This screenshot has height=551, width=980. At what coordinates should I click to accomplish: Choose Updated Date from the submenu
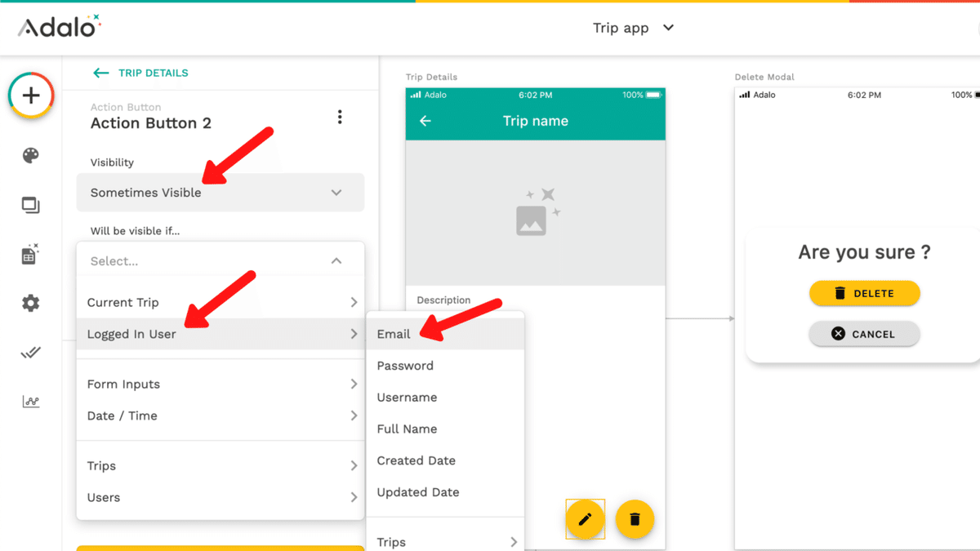pyautogui.click(x=445, y=492)
